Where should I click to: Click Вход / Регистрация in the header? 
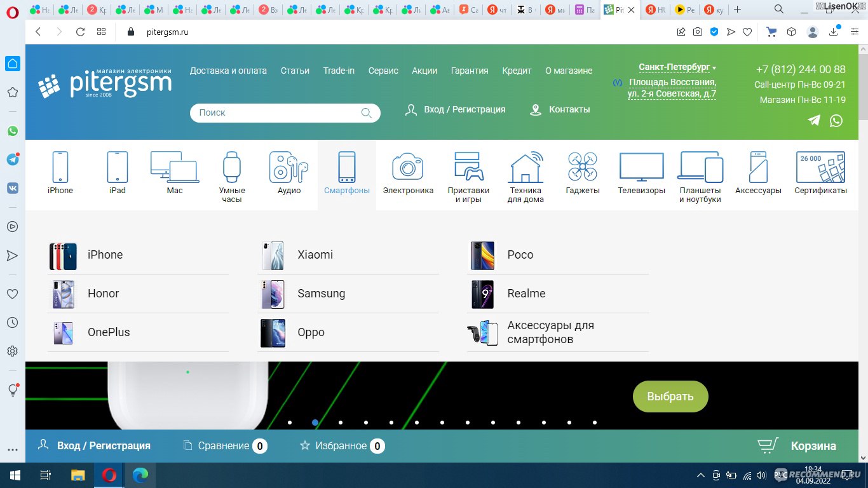456,109
